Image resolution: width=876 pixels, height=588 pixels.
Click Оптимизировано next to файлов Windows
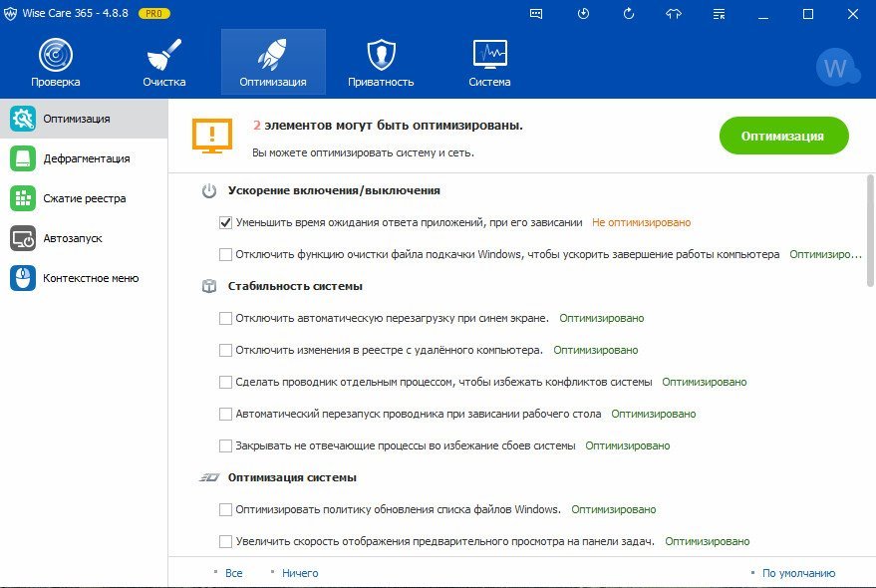coord(614,509)
